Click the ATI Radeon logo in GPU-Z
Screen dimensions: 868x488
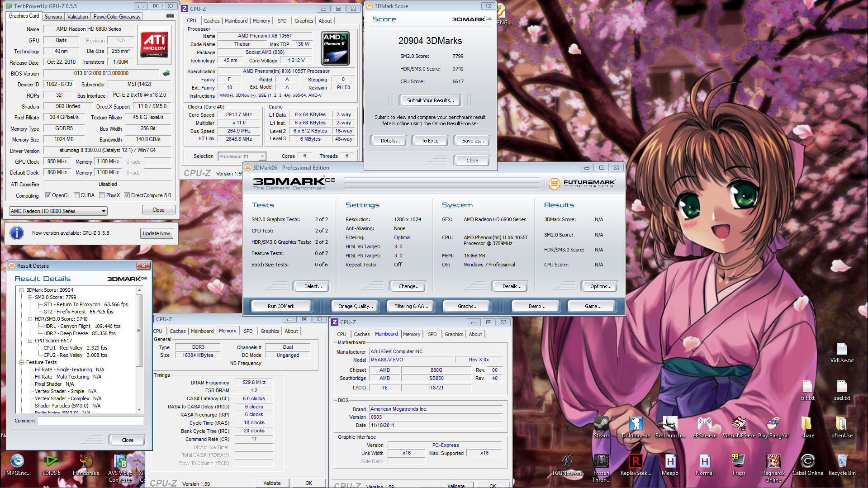coord(154,44)
